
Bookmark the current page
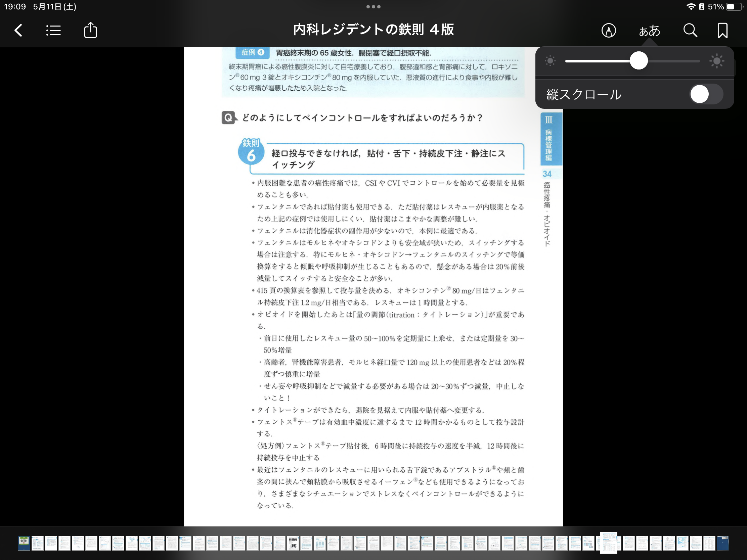(x=722, y=30)
